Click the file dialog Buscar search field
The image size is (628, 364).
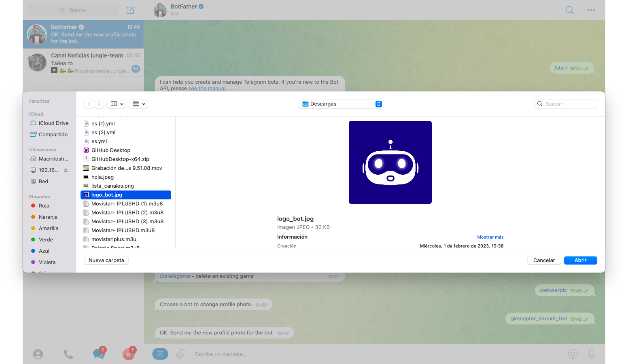569,104
